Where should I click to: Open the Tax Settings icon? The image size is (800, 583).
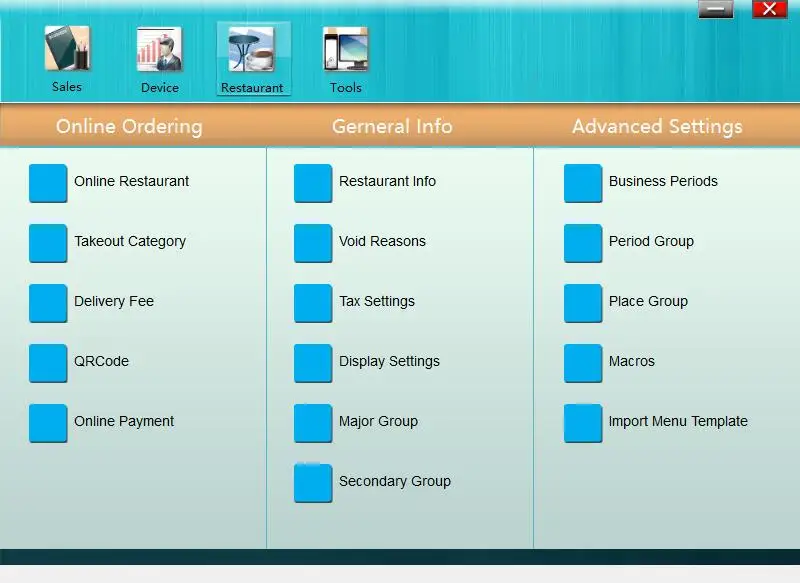tap(313, 303)
